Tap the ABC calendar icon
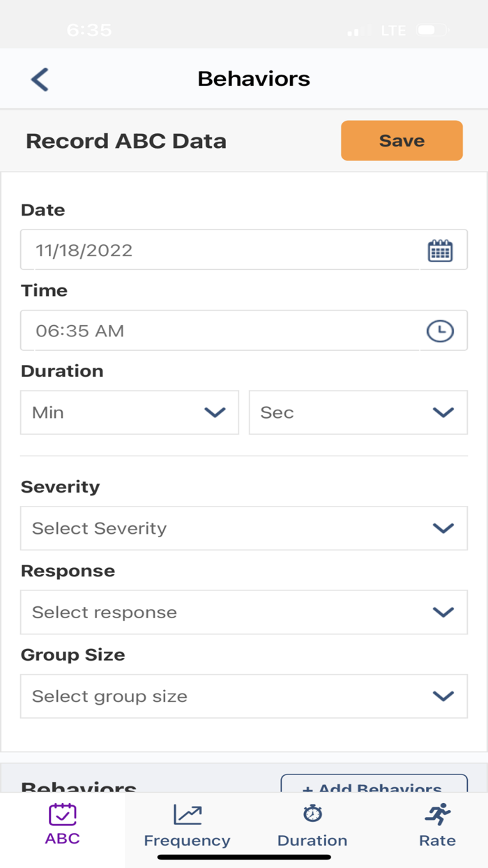 coord(63,814)
